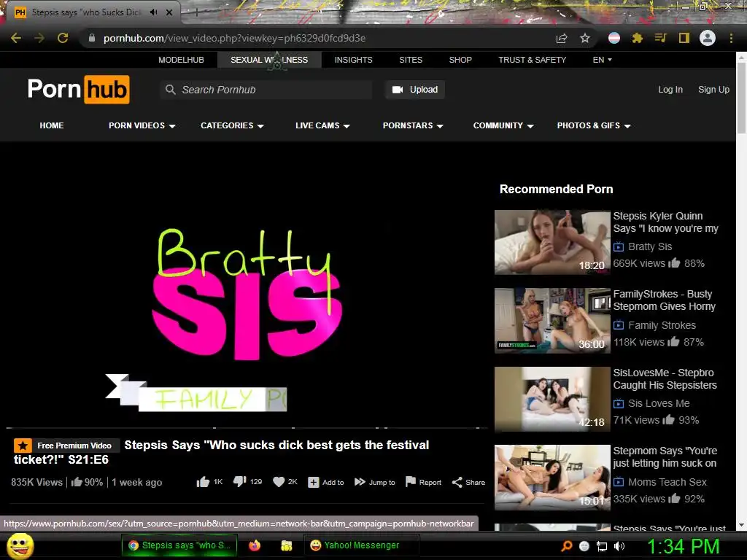
Task: Click the 1:34 PM taskbar clock
Action: [x=683, y=546]
